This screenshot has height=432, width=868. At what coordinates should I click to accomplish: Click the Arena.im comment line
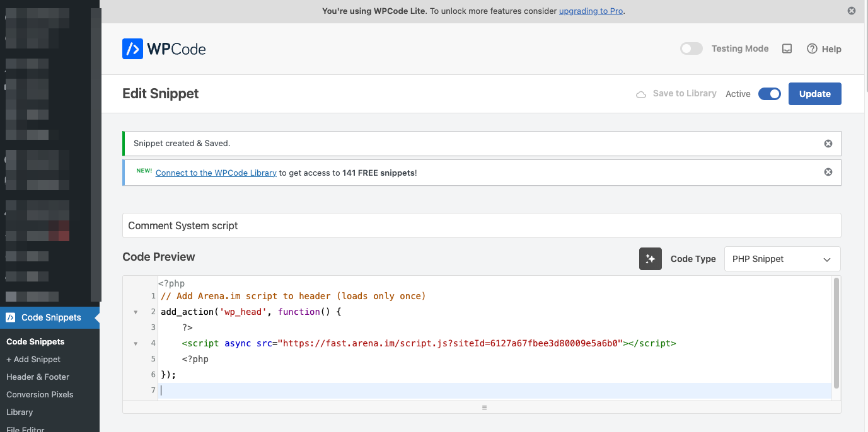293,296
